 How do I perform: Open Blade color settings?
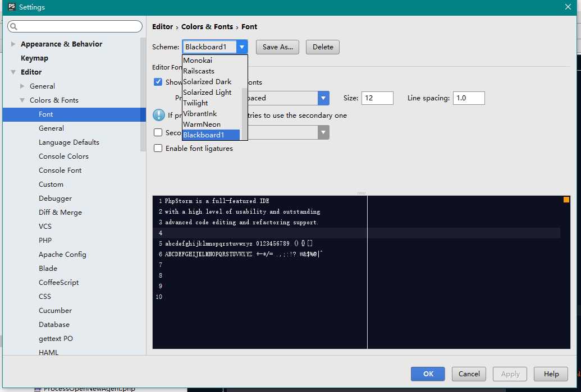48,269
